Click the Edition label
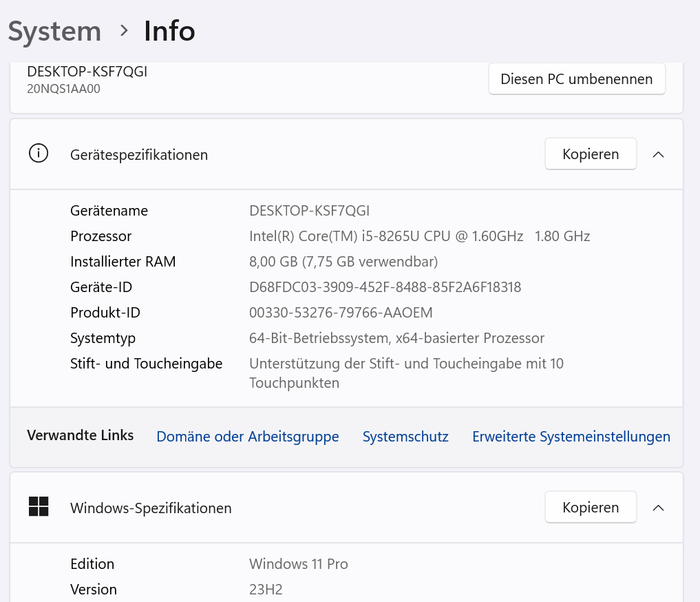This screenshot has width=700, height=602. (92, 563)
